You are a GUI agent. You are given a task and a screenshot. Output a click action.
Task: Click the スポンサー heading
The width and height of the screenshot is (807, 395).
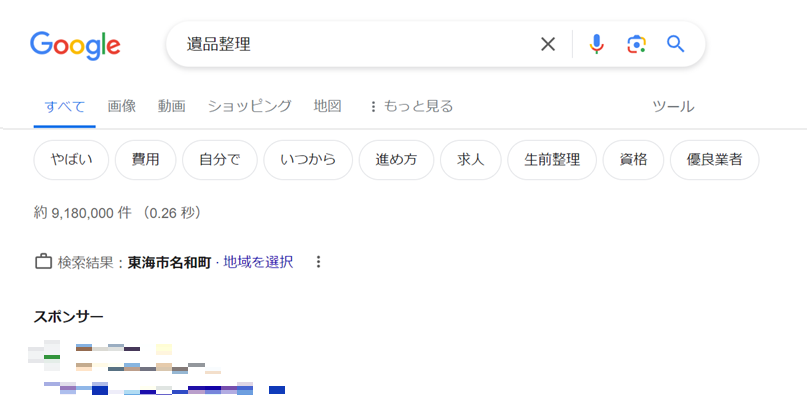(x=68, y=316)
